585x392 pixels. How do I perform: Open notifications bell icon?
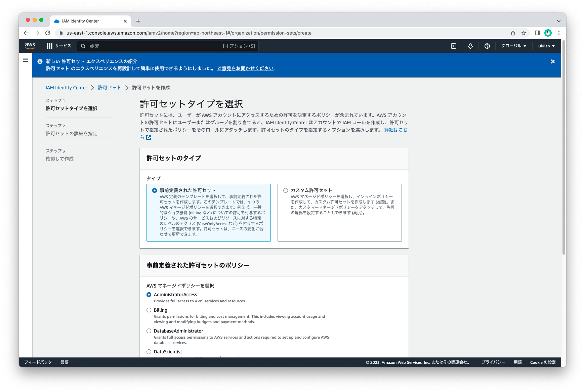(x=470, y=46)
